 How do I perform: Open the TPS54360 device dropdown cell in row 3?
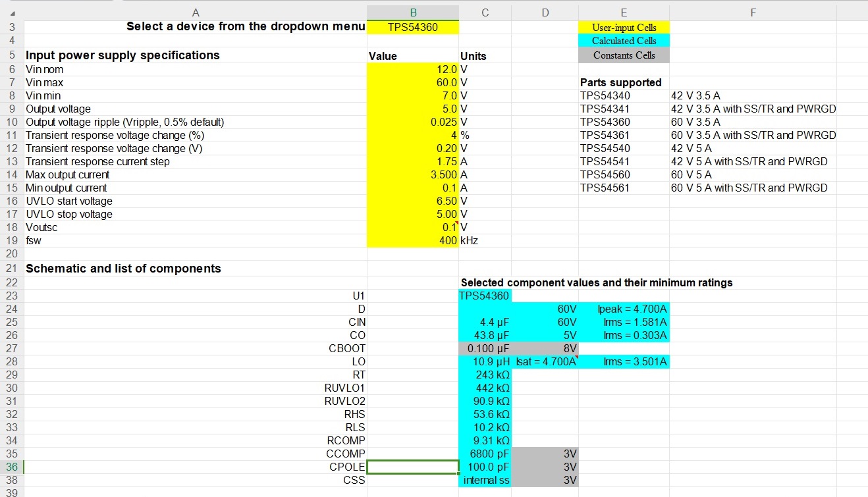[413, 27]
